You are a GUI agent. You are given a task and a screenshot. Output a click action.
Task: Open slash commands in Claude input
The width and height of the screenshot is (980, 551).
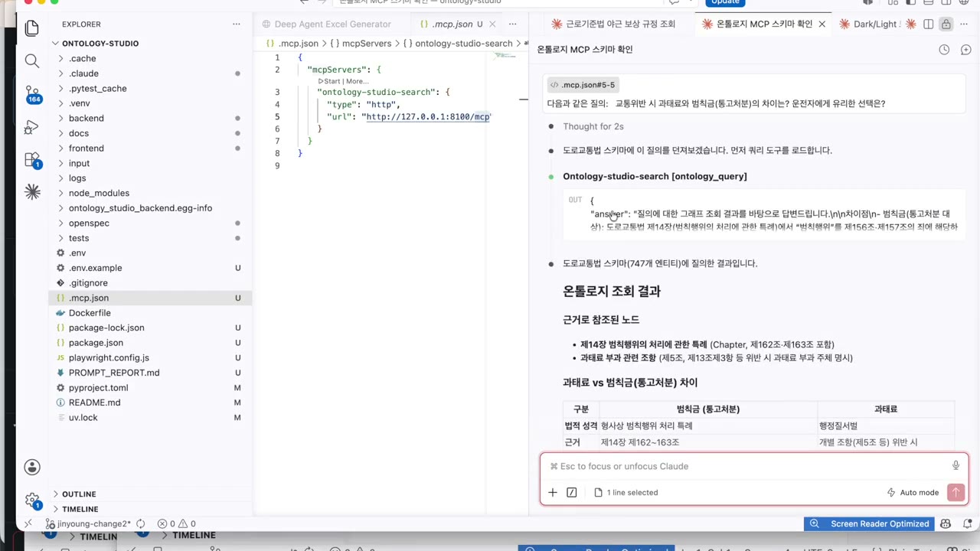pyautogui.click(x=571, y=493)
